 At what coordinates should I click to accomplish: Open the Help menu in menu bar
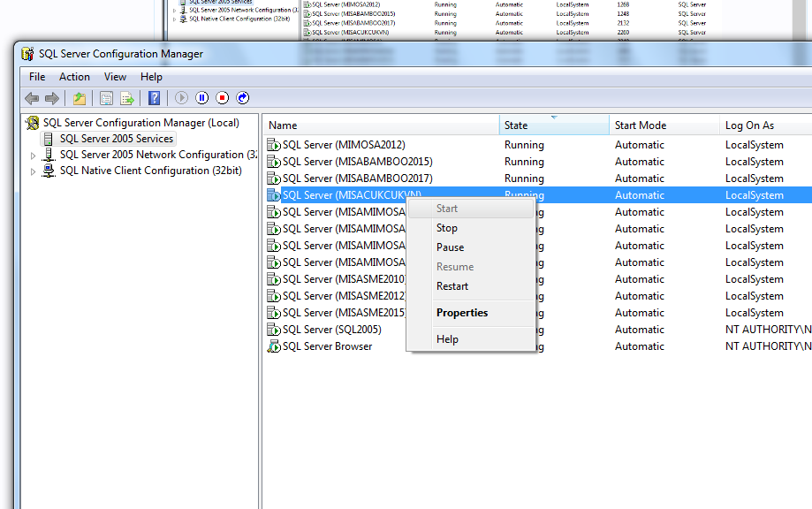pyautogui.click(x=151, y=77)
